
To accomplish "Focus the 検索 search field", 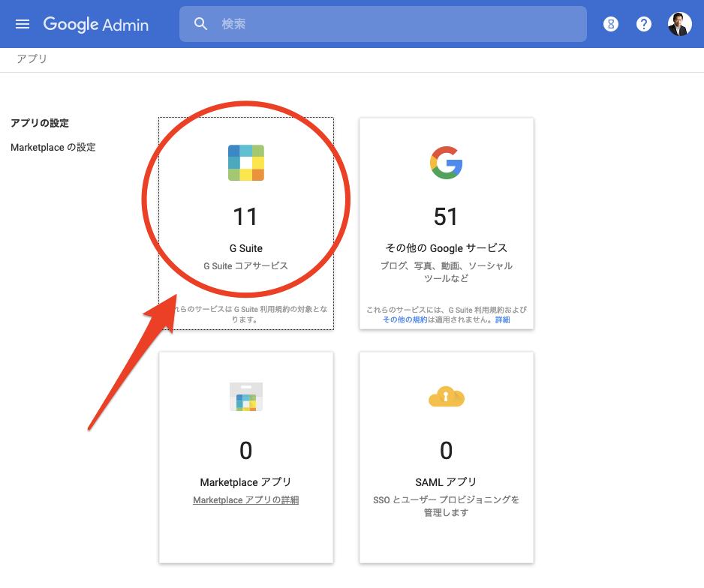I will 398,24.
